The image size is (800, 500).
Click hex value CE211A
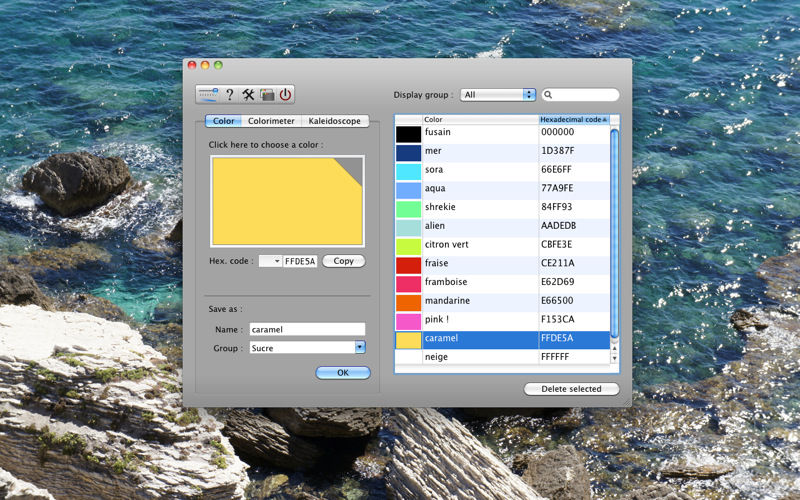click(x=558, y=263)
